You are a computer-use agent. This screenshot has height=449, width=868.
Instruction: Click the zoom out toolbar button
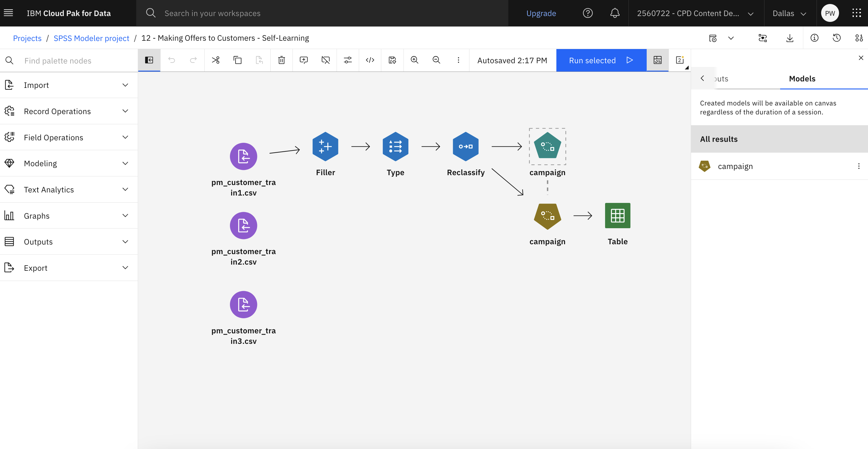436,60
